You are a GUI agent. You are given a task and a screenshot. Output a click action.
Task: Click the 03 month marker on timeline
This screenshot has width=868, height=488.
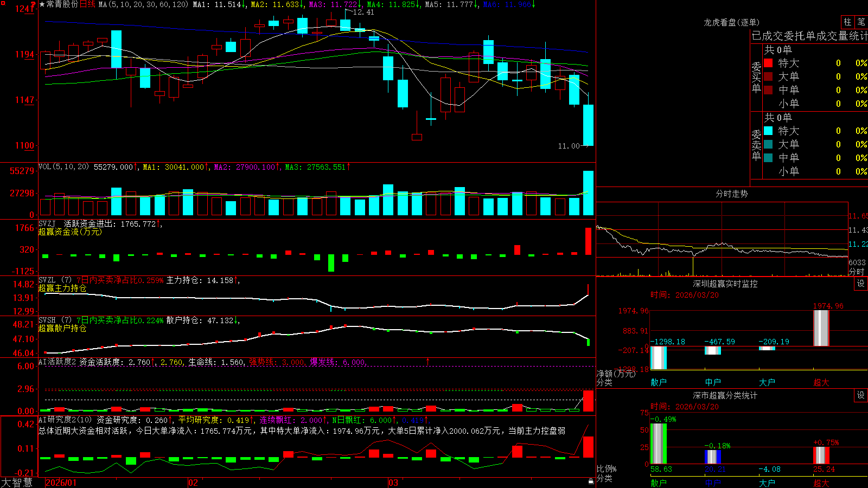coord(393,483)
